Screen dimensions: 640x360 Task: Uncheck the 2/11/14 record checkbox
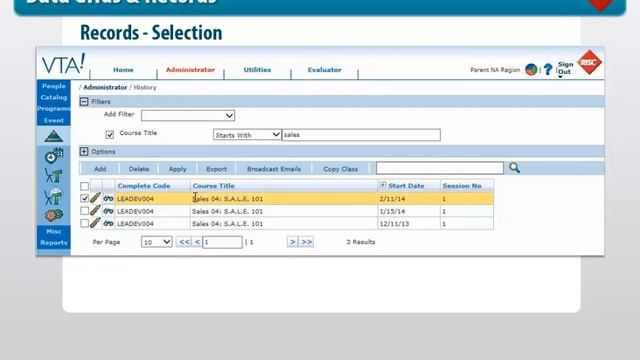pyautogui.click(x=84, y=198)
